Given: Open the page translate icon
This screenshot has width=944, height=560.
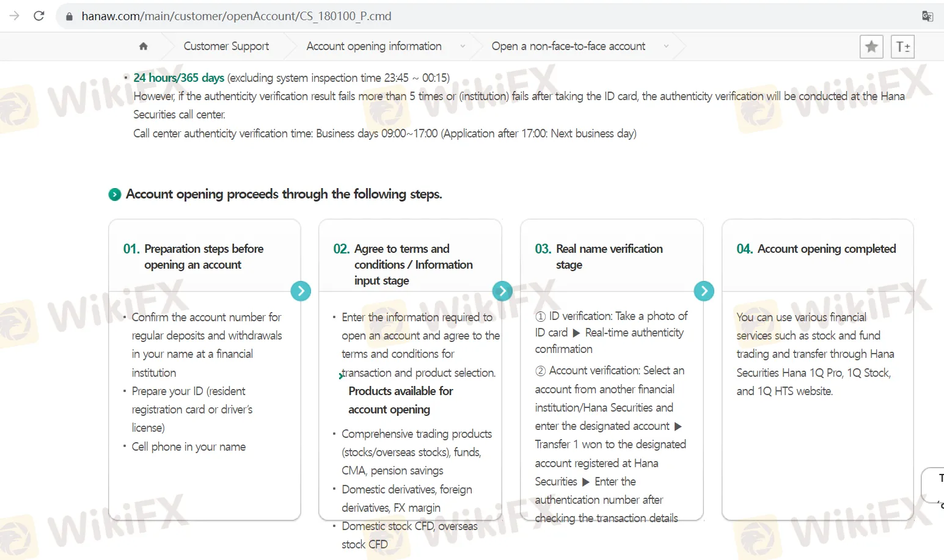Looking at the screenshot, I should [x=927, y=16].
